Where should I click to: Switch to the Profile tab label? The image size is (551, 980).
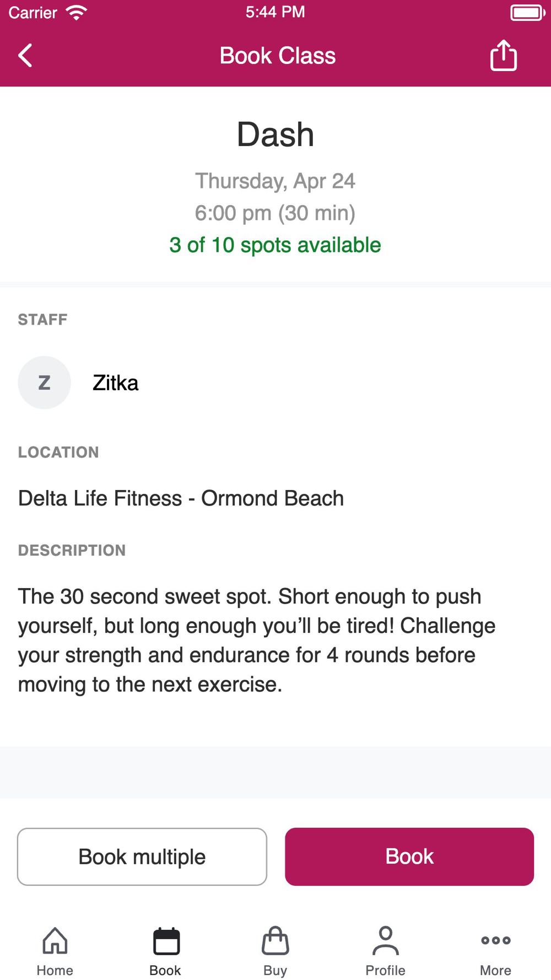[x=385, y=970]
